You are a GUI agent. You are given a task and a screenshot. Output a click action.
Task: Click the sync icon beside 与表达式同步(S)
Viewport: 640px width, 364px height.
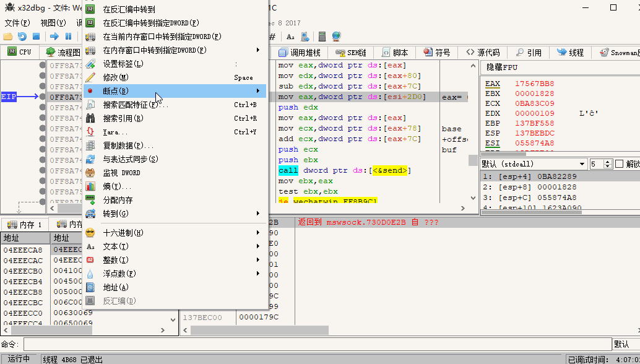pos(90,159)
